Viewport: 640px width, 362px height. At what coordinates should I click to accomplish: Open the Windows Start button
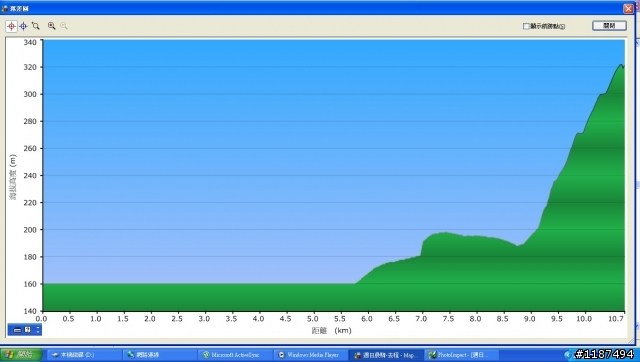tap(21, 355)
